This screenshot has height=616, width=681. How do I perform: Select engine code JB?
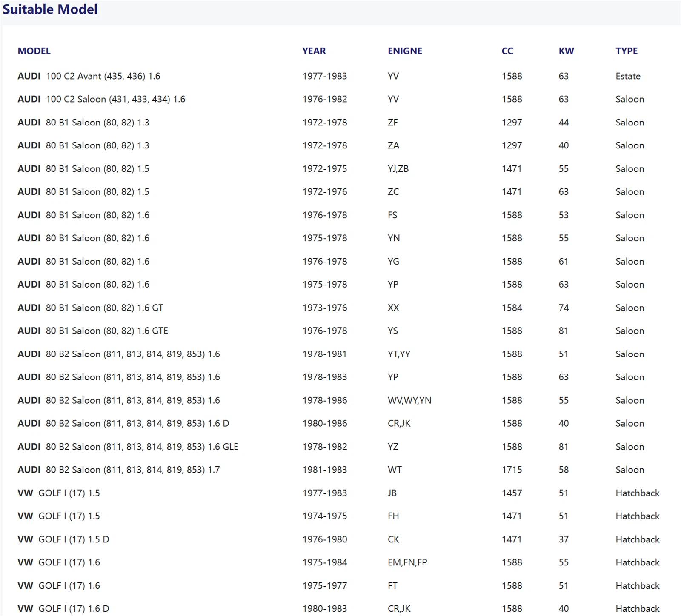(392, 493)
